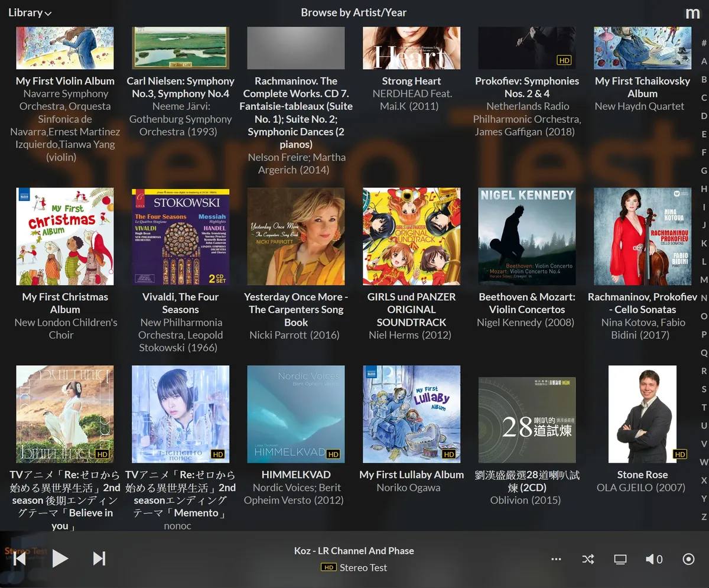Open the three-dots more options menu
The width and height of the screenshot is (709, 588).
(556, 559)
